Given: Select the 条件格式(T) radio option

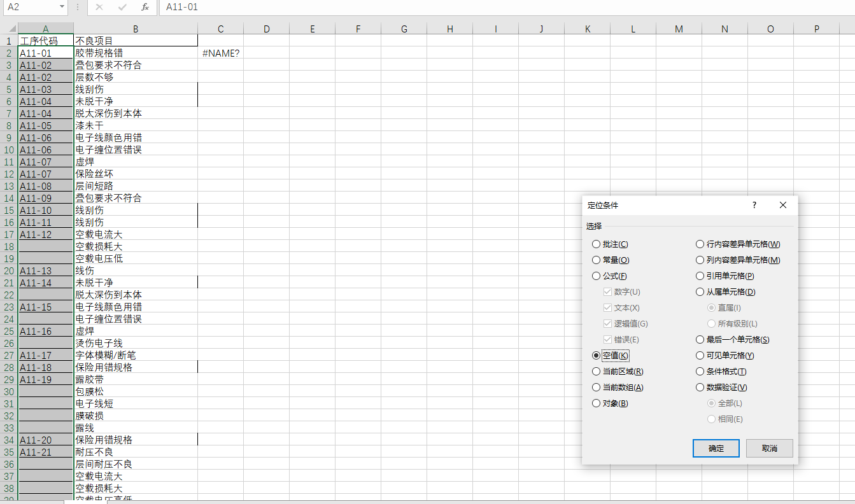Looking at the screenshot, I should coord(721,372).
